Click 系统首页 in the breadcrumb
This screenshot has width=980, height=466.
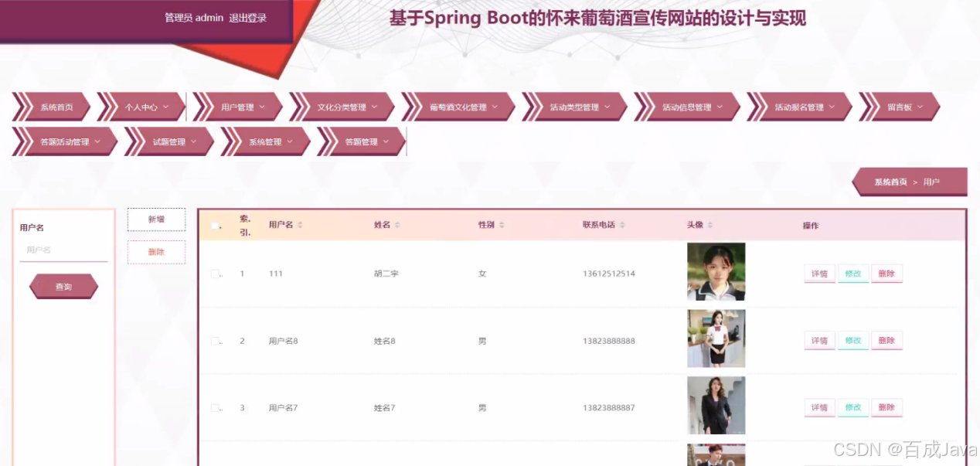coord(890,182)
